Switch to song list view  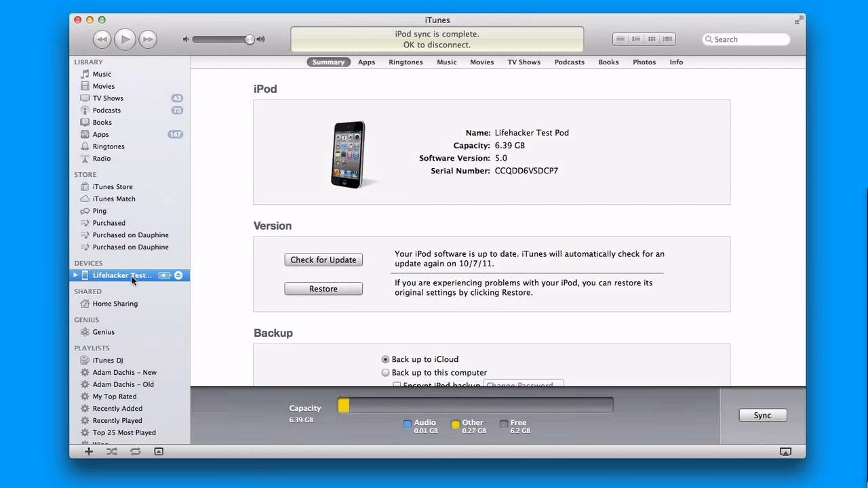pos(620,39)
